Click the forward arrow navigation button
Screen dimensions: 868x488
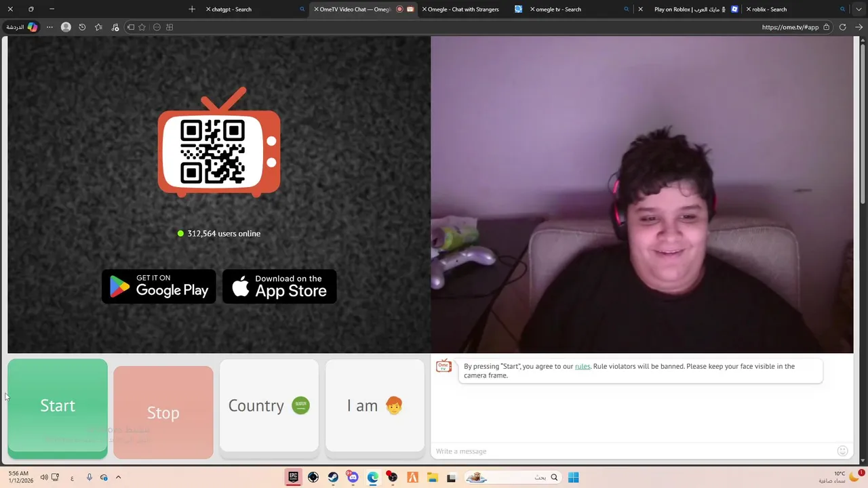(859, 27)
